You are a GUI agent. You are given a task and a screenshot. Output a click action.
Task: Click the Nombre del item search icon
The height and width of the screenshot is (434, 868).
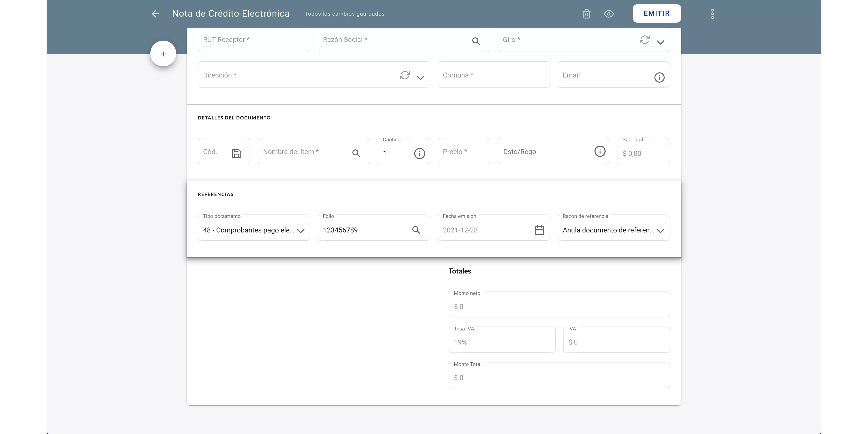tap(356, 154)
